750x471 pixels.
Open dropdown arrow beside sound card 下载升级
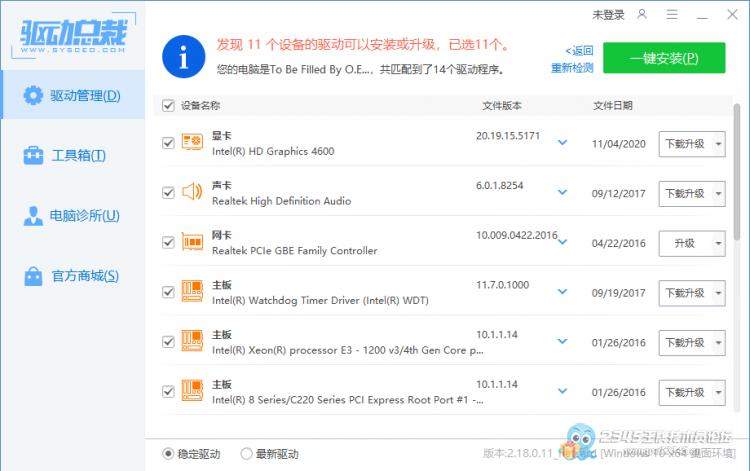pyautogui.click(x=718, y=194)
